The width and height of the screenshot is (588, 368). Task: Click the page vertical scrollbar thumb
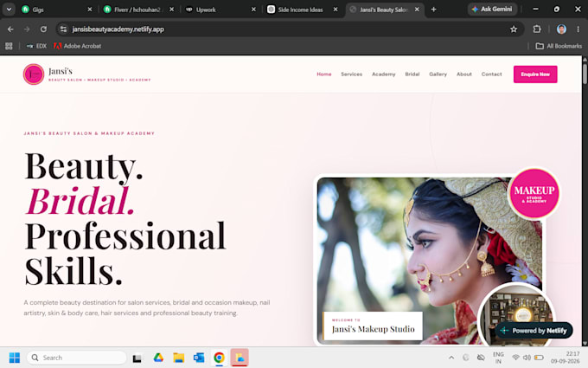(x=585, y=74)
